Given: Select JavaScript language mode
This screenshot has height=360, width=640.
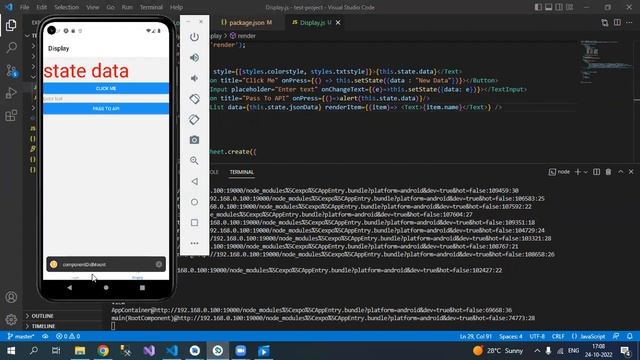Looking at the screenshot, I should click(x=593, y=336).
